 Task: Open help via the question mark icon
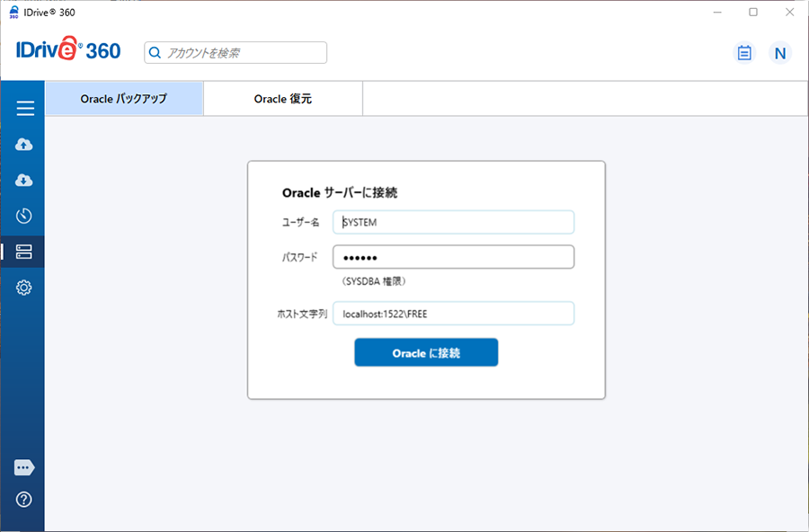[24, 500]
